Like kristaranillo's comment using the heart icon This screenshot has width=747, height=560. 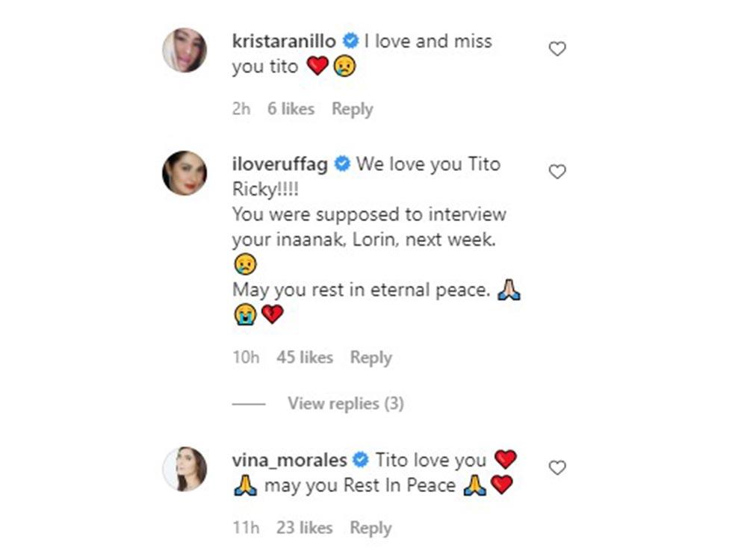click(556, 47)
